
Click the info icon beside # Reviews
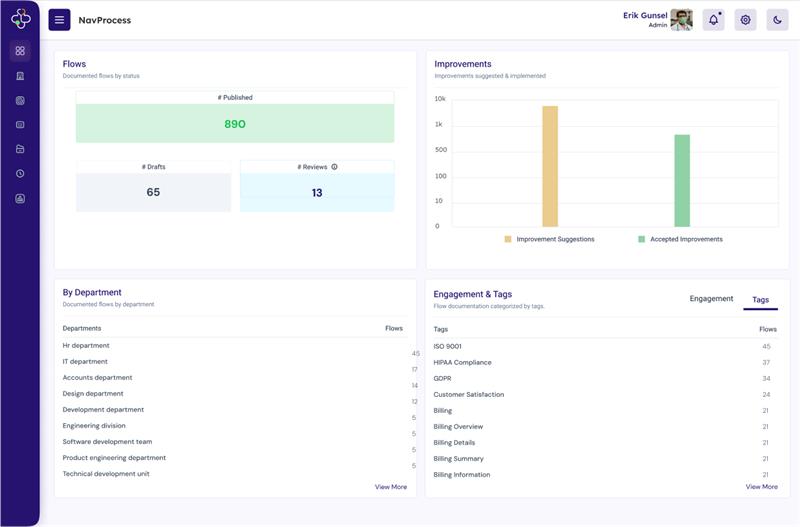pyautogui.click(x=334, y=167)
